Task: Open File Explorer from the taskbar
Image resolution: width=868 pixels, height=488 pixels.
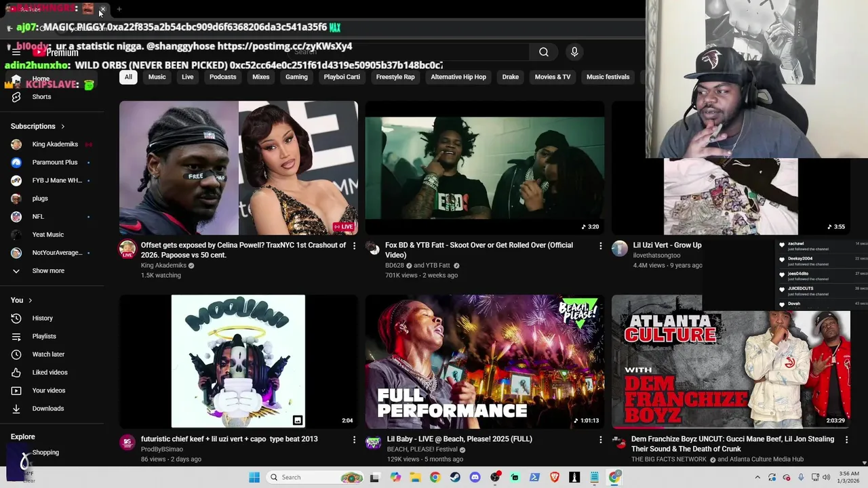Action: (x=415, y=477)
